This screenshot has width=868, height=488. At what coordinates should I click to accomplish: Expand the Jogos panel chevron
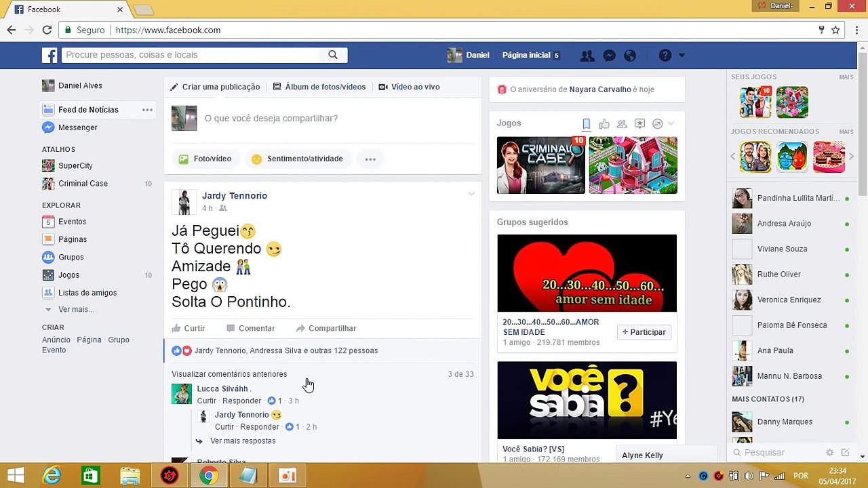(x=671, y=123)
